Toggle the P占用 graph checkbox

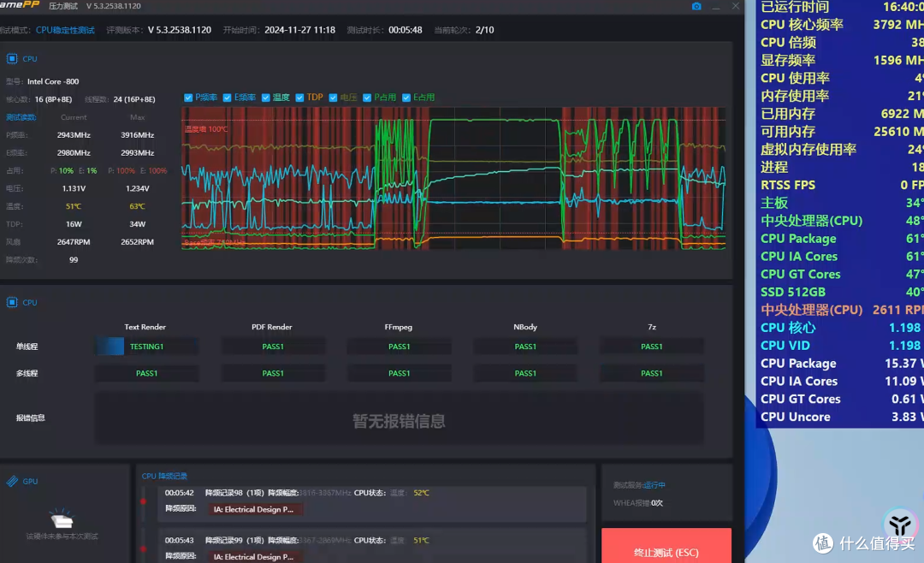(x=366, y=98)
